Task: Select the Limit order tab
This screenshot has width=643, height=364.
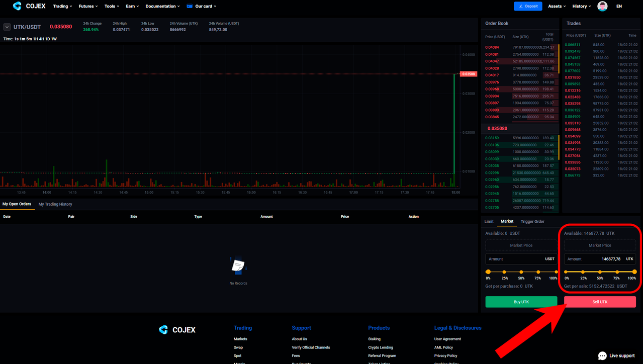Action: click(489, 221)
